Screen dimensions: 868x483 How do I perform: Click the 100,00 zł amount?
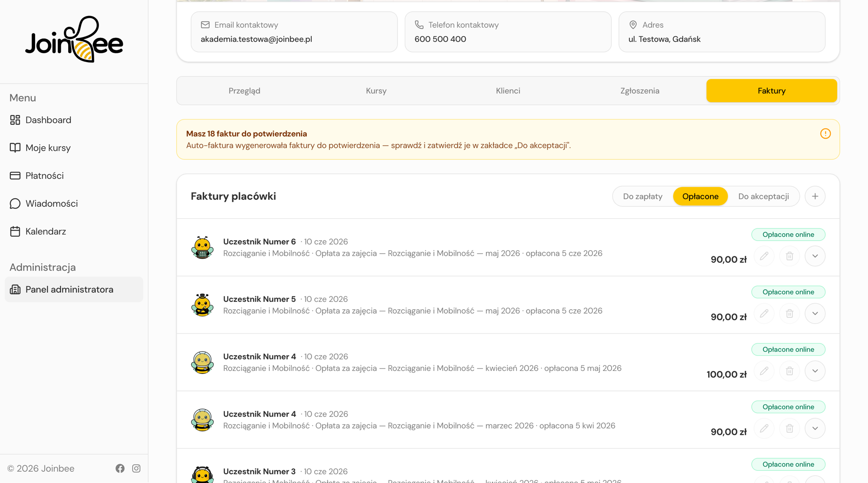point(727,374)
